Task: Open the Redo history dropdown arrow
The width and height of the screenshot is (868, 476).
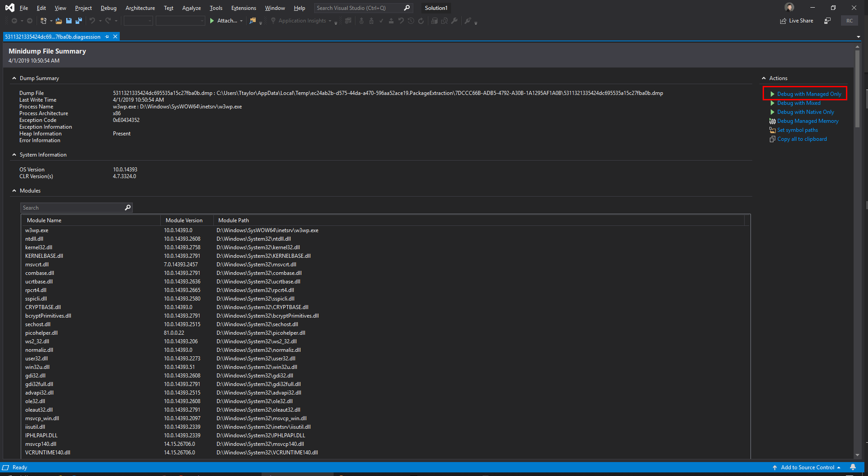Action: point(116,21)
